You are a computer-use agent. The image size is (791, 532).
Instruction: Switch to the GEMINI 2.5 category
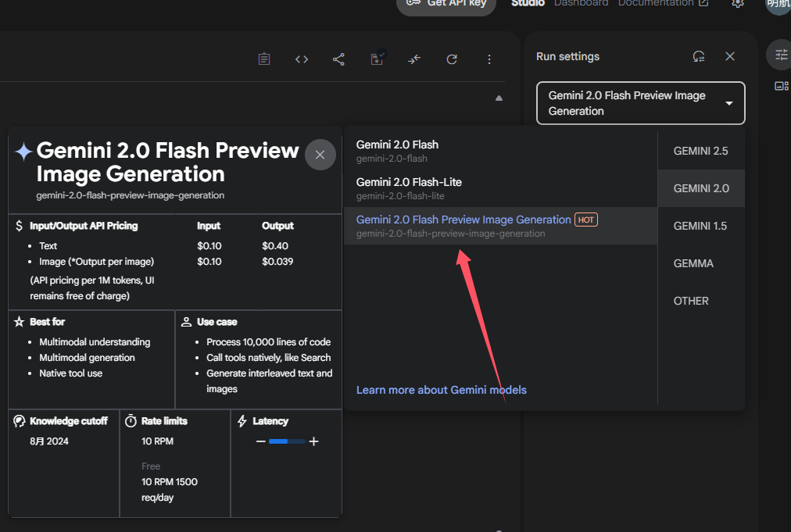(x=700, y=151)
